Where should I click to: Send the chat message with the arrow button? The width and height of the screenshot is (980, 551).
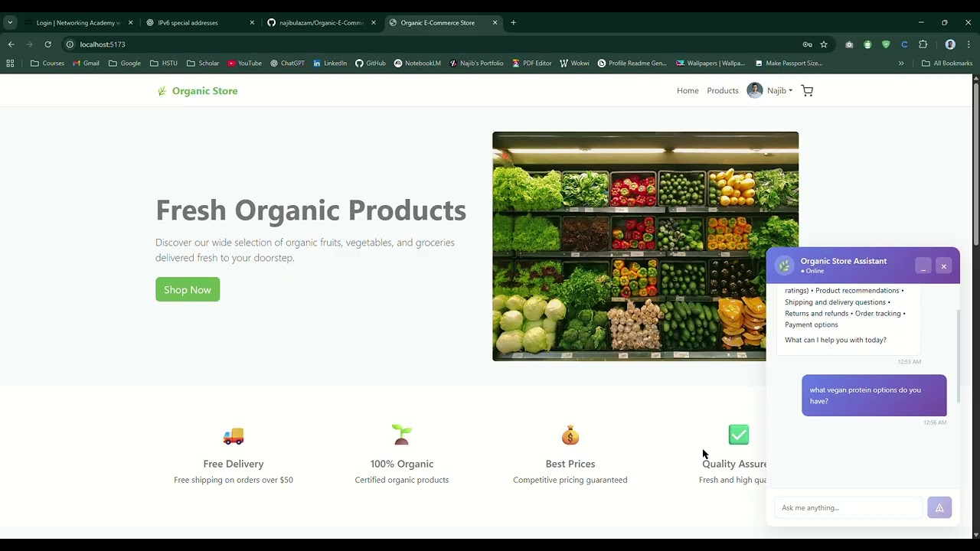coord(939,507)
